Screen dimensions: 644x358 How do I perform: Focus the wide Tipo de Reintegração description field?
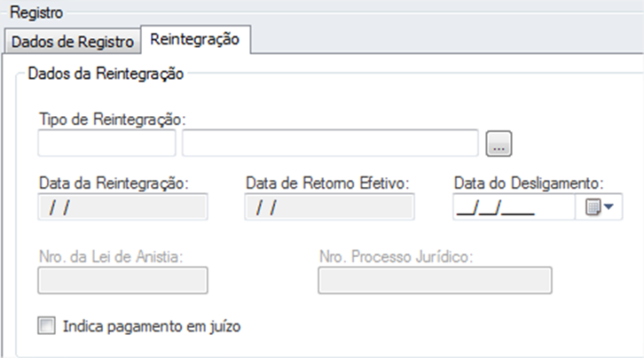pos(330,143)
